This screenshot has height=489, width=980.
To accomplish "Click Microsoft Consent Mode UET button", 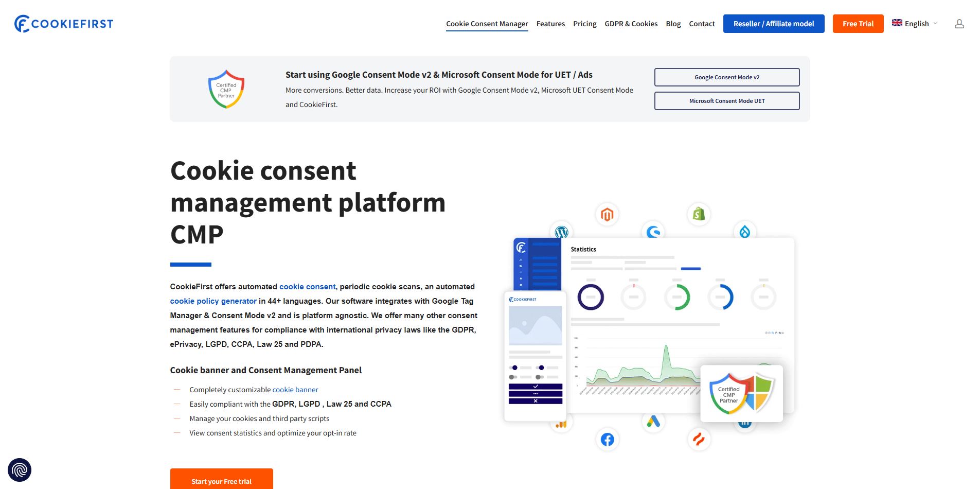I will coord(727,101).
